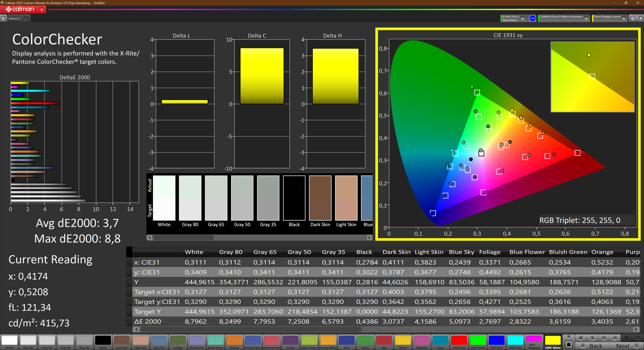The image size is (644, 350).
Task: Open the X-Rite i1Pro 3 meter dropdown
Action: pyautogui.click(x=523, y=19)
